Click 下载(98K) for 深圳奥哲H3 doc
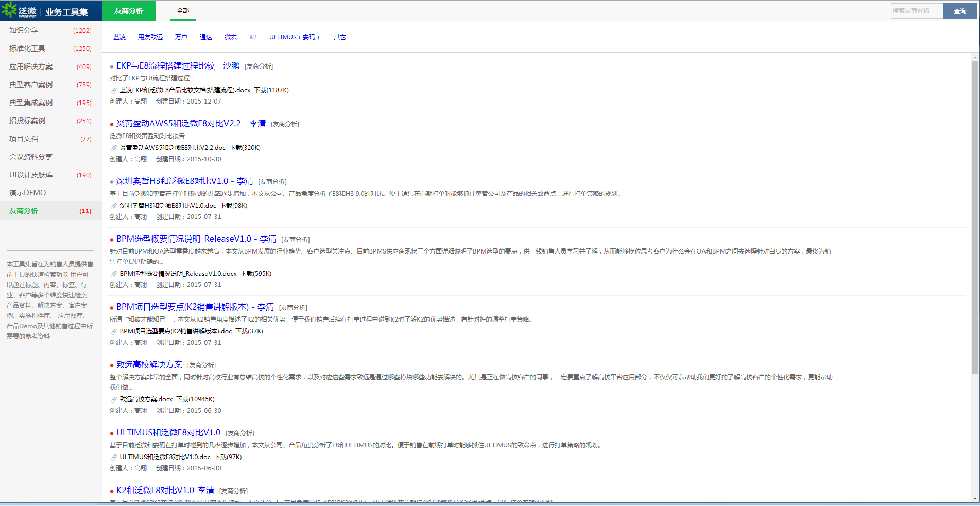The image size is (980, 506). tap(234, 206)
